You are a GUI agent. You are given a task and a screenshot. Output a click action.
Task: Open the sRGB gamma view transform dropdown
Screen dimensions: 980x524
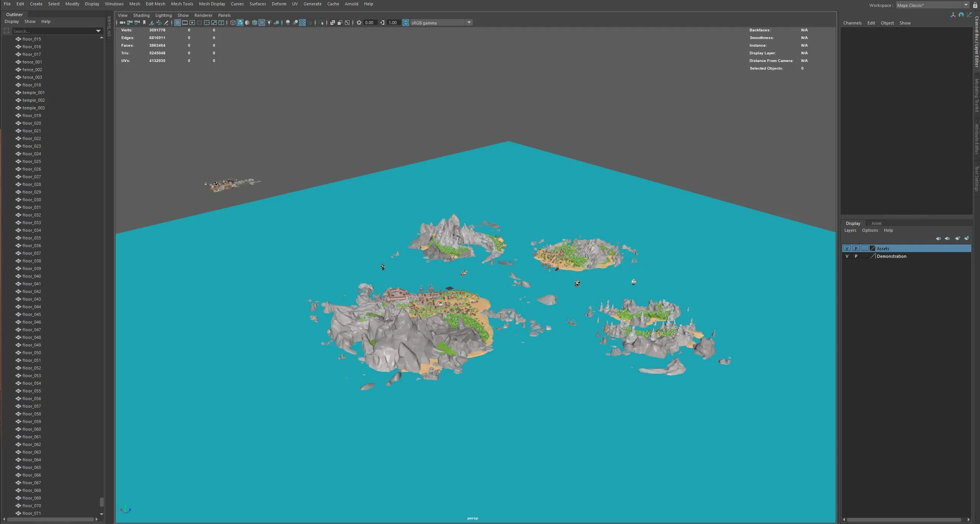(469, 23)
